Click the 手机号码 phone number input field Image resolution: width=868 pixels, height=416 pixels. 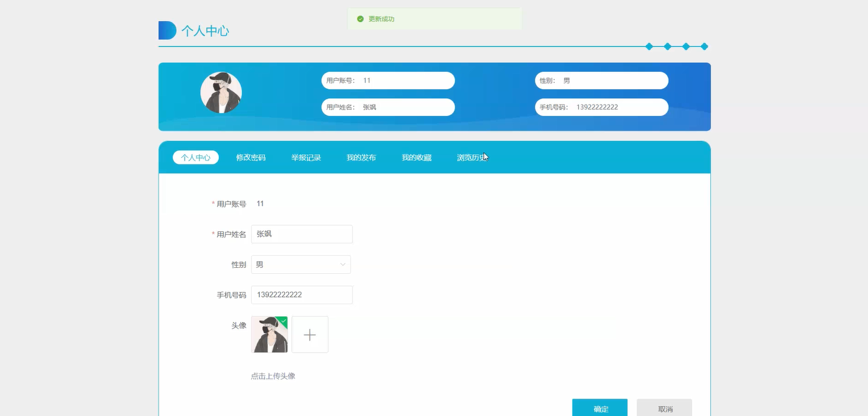301,295
